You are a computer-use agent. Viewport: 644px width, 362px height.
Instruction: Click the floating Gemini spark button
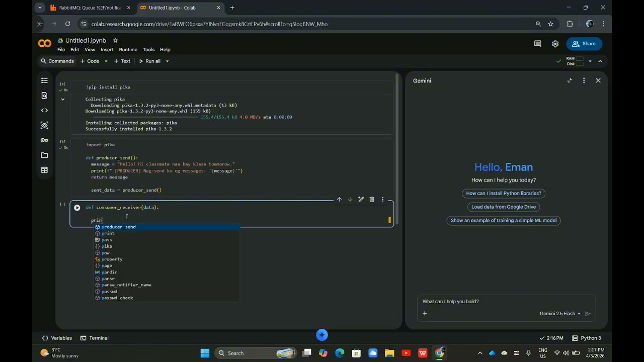tap(322, 335)
